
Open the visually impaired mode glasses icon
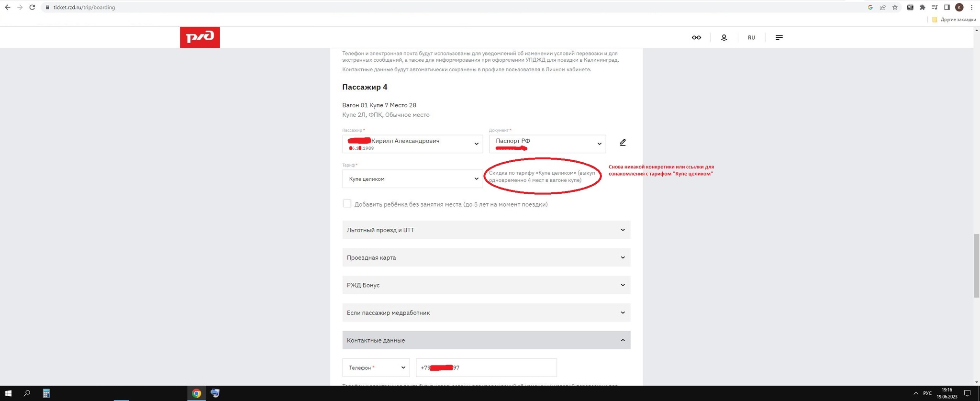[x=696, y=37]
